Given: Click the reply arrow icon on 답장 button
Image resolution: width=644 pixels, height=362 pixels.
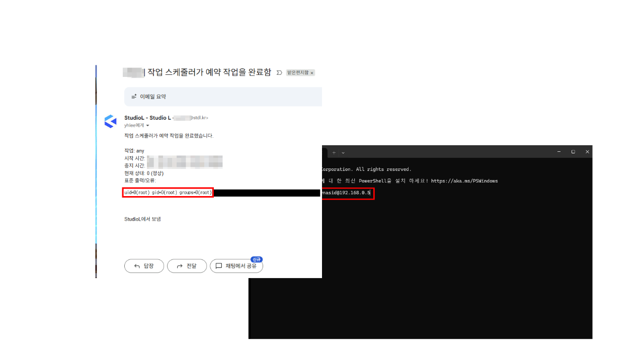Looking at the screenshot, I should [136, 265].
